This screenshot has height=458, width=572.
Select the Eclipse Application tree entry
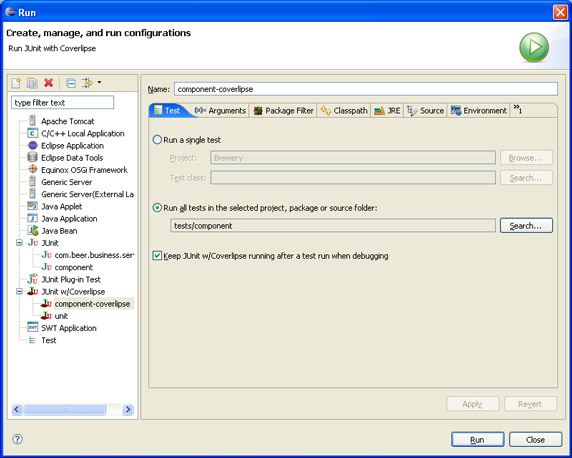tap(72, 146)
